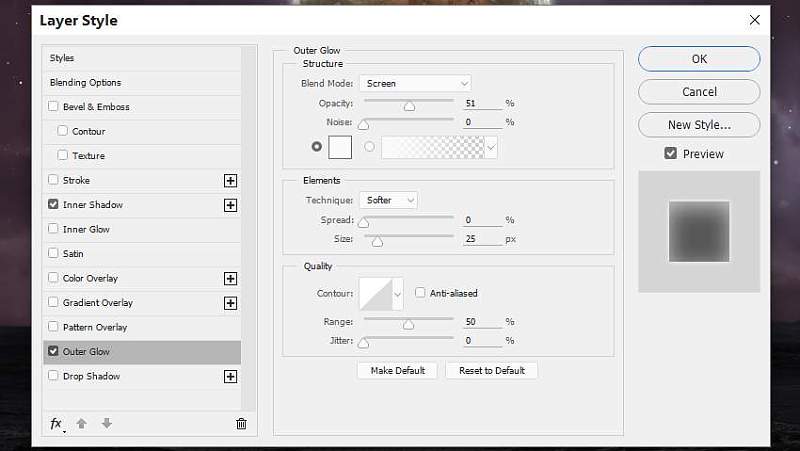Add another Stroke effect with plus icon

(x=231, y=181)
